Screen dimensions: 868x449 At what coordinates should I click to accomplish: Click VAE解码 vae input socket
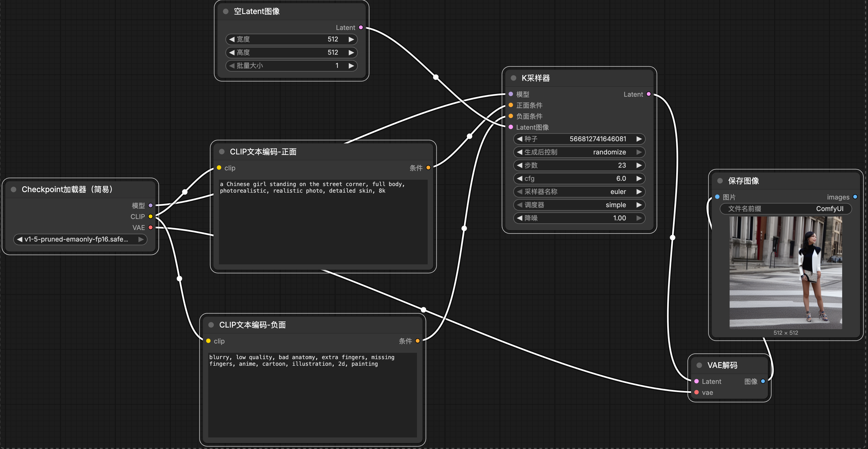coord(697,392)
